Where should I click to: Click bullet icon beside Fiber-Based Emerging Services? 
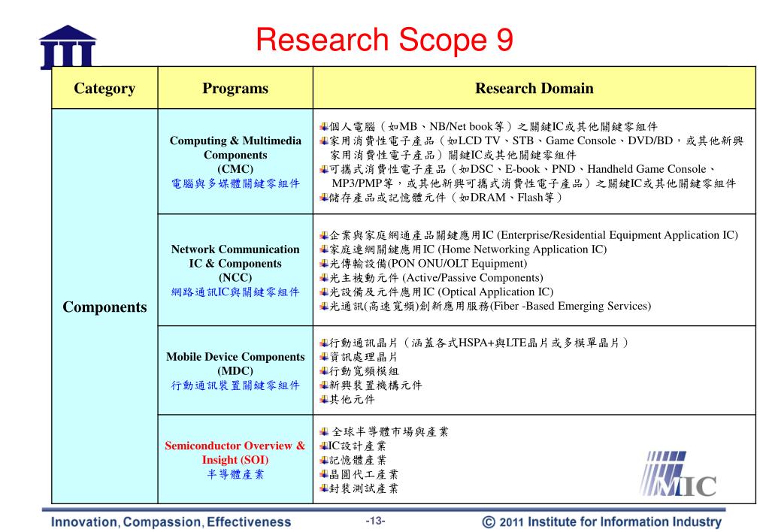(324, 307)
